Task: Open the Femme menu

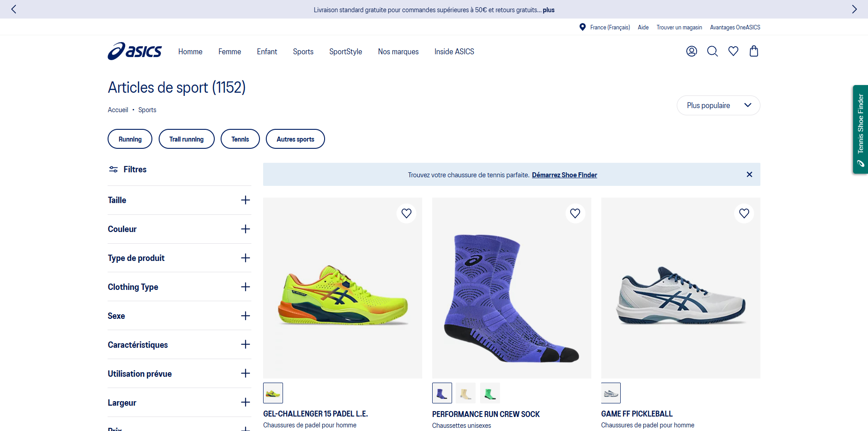Action: point(230,52)
